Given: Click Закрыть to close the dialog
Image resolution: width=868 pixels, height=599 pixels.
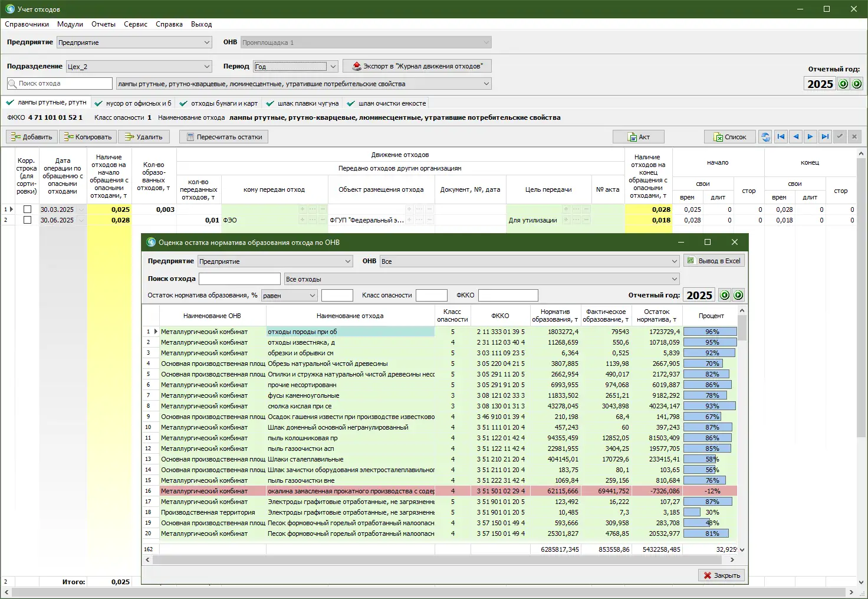Looking at the screenshot, I should point(721,575).
